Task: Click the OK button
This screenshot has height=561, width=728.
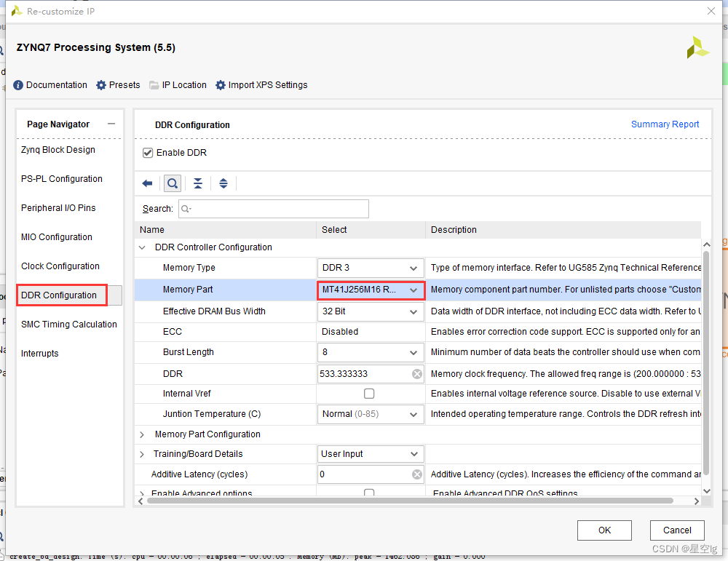Action: pos(604,530)
